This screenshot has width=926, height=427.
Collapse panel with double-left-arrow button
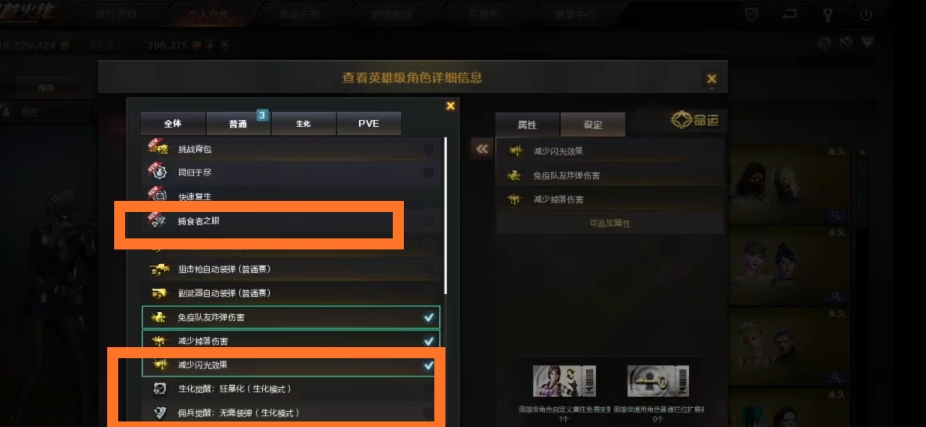[x=482, y=149]
